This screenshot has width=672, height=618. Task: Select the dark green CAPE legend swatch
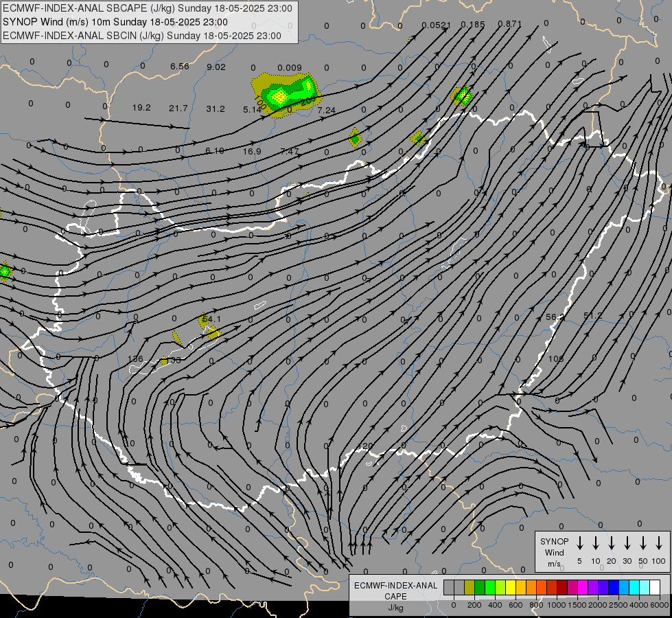pyautogui.click(x=480, y=587)
